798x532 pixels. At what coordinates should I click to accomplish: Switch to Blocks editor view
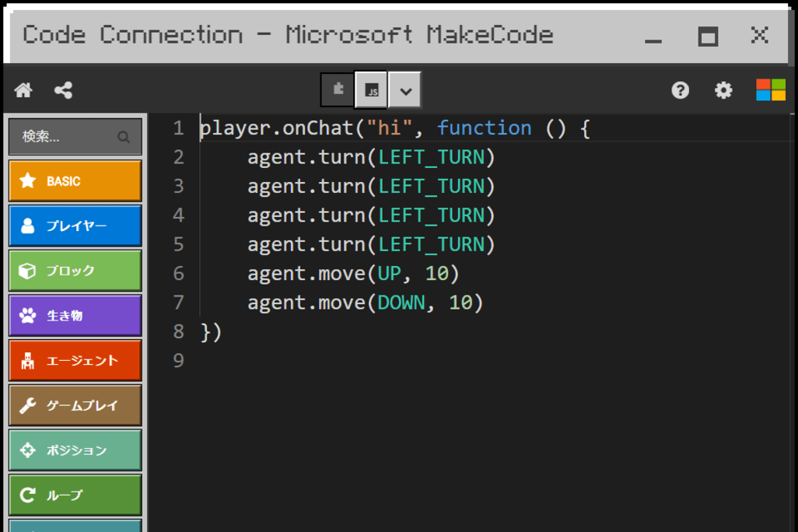(338, 90)
